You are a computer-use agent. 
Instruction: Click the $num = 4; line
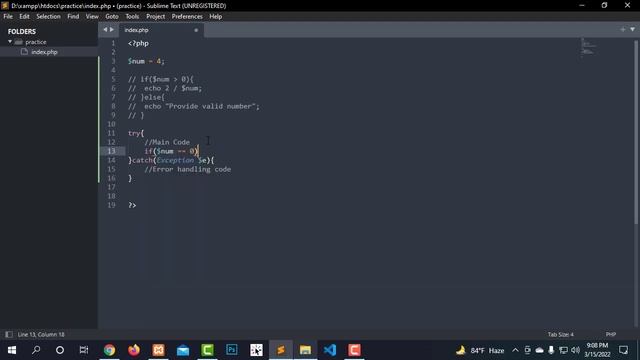[146, 61]
